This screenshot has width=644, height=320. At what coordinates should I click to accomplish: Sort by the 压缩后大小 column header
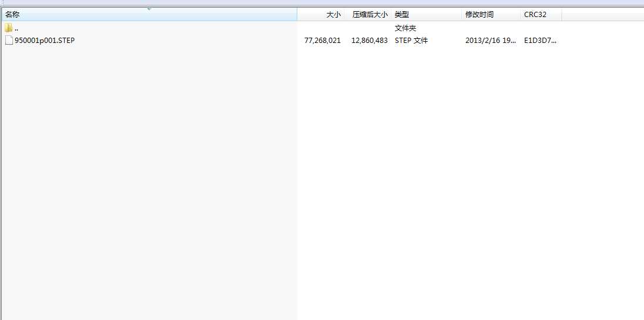point(367,14)
